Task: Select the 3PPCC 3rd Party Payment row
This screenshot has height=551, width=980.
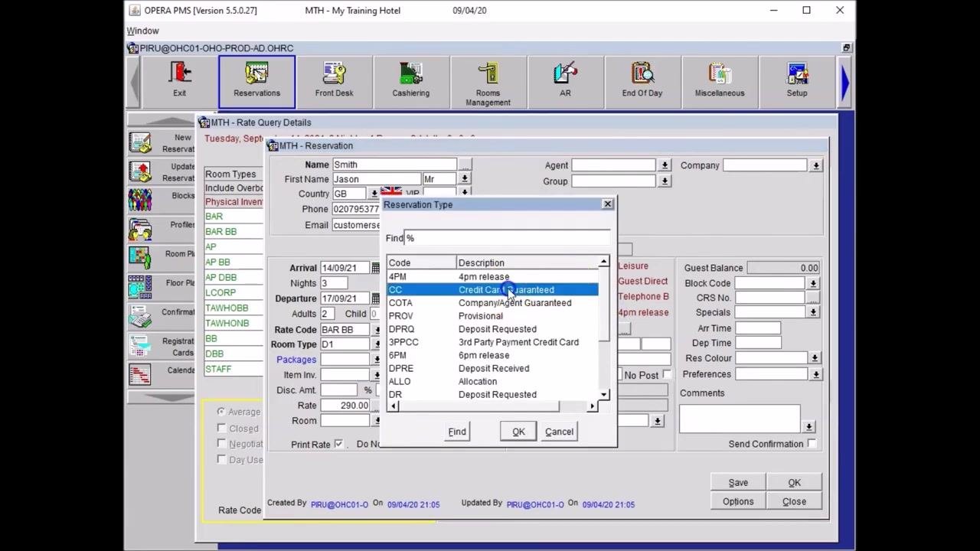Action: 492,342
